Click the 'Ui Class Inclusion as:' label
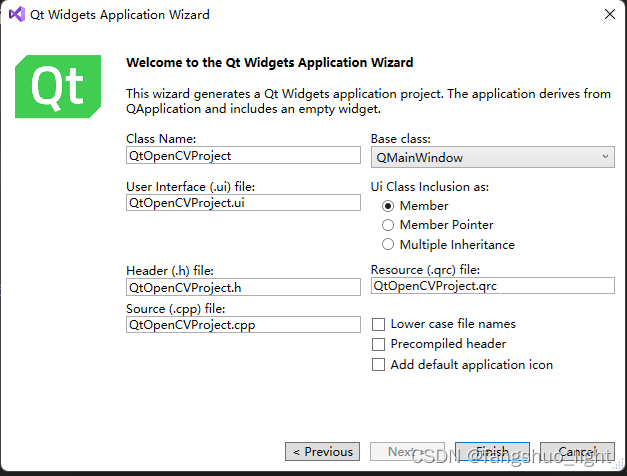The image size is (627, 476). pos(430,187)
